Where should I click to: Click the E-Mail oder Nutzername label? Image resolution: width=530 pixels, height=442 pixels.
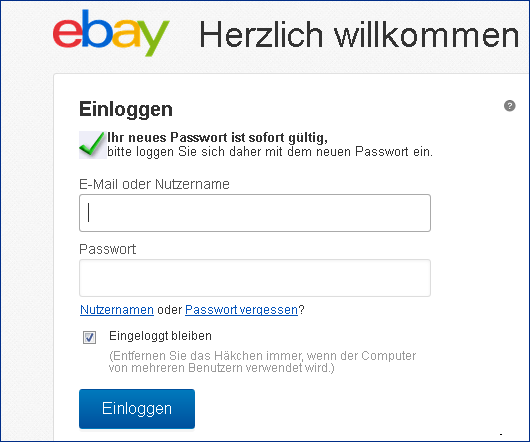pos(154,184)
